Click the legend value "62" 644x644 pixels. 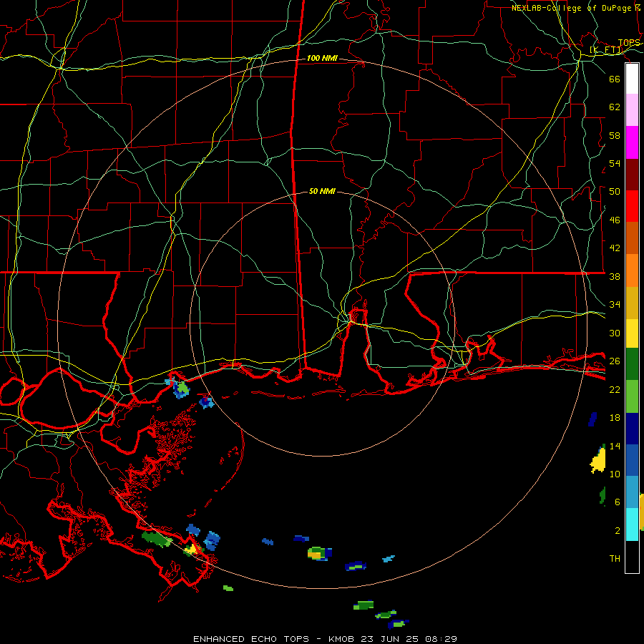pos(615,107)
